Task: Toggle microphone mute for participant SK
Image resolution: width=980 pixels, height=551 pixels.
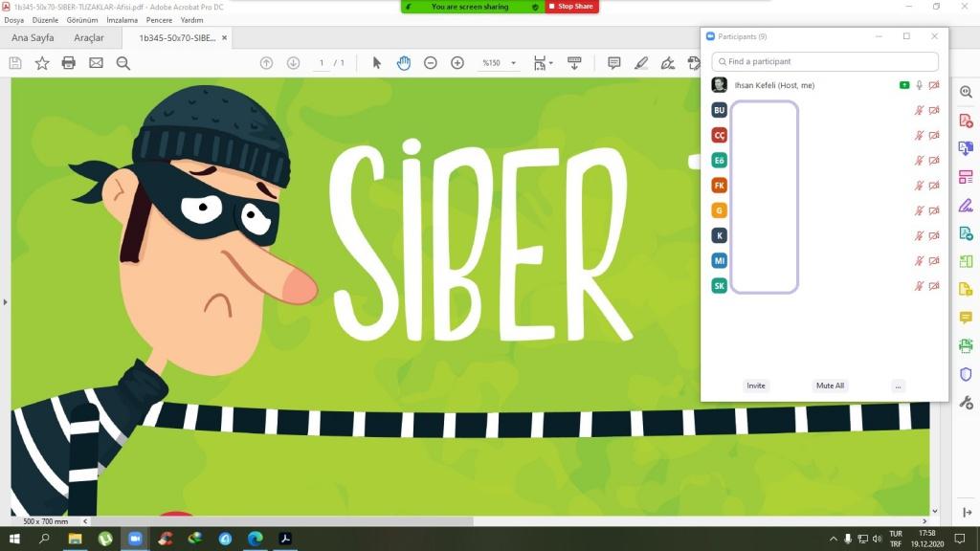Action: coord(919,286)
